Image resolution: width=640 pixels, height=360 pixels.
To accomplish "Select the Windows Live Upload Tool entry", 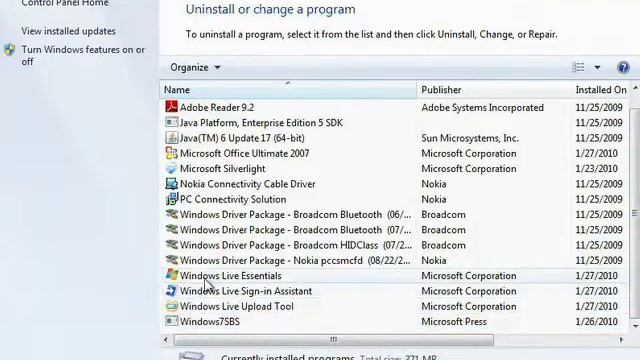I will (x=237, y=307).
